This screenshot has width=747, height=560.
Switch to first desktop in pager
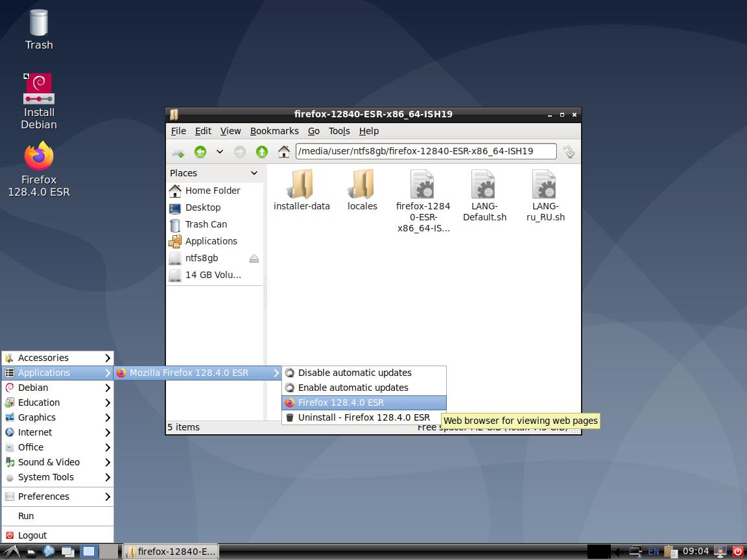tap(89, 552)
